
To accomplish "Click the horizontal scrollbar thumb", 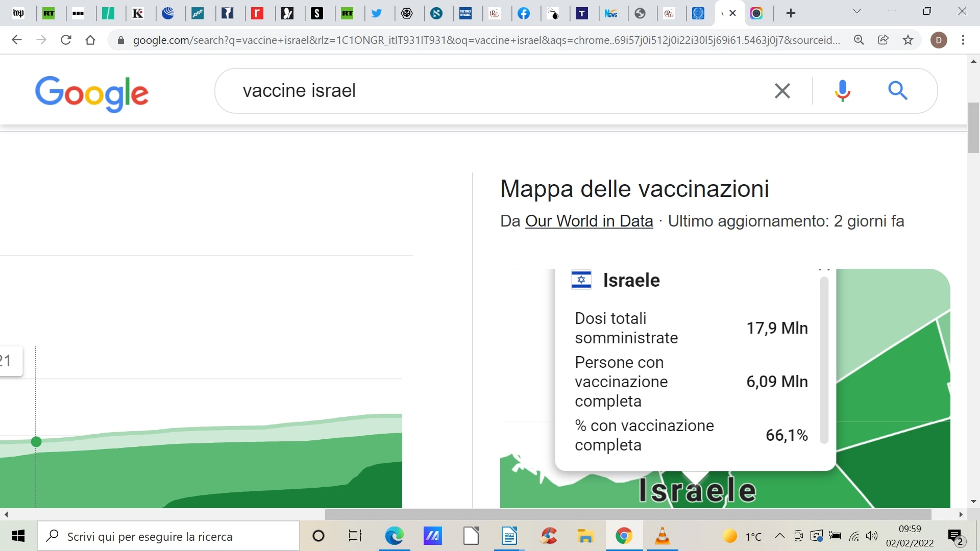I will 628,514.
